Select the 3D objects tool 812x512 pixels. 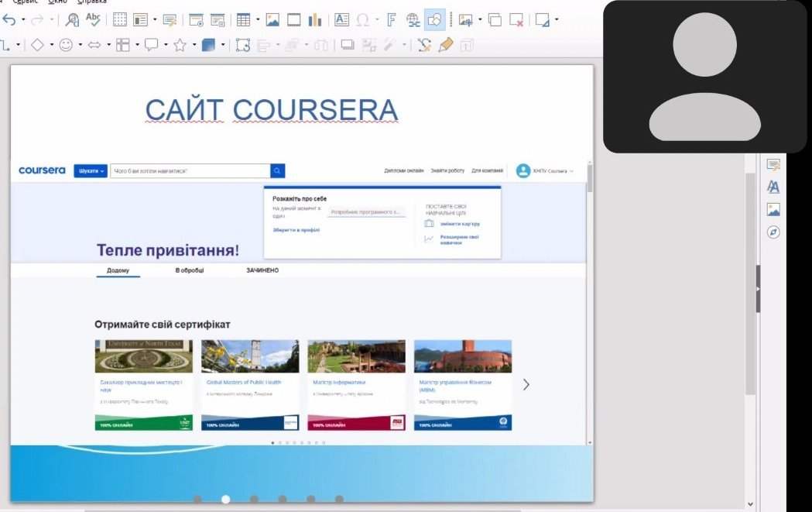(208, 45)
